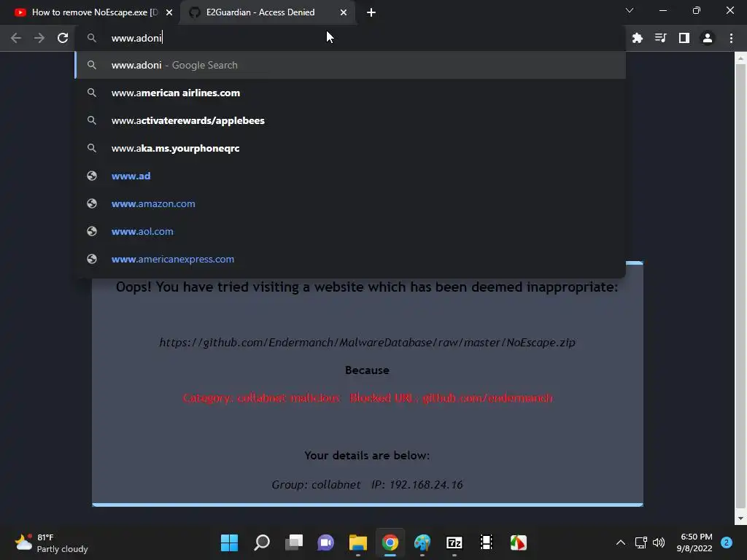This screenshot has height=560, width=747.
Task: Reload the current page
Action: pyautogui.click(x=63, y=38)
